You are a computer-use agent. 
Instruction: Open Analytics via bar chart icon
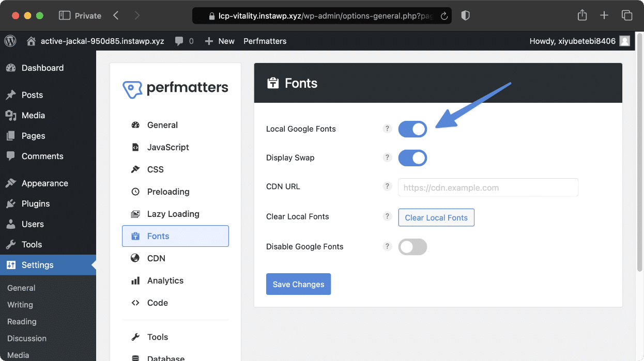tap(135, 280)
